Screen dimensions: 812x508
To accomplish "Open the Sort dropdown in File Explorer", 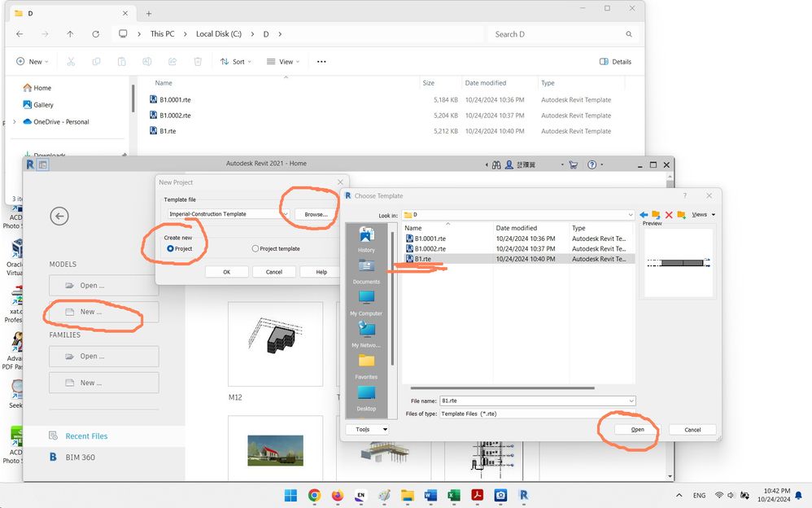I will click(x=236, y=62).
